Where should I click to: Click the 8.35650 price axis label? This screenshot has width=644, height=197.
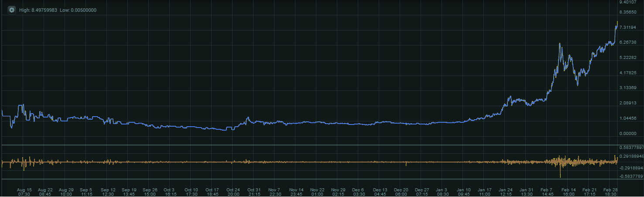coord(628,12)
